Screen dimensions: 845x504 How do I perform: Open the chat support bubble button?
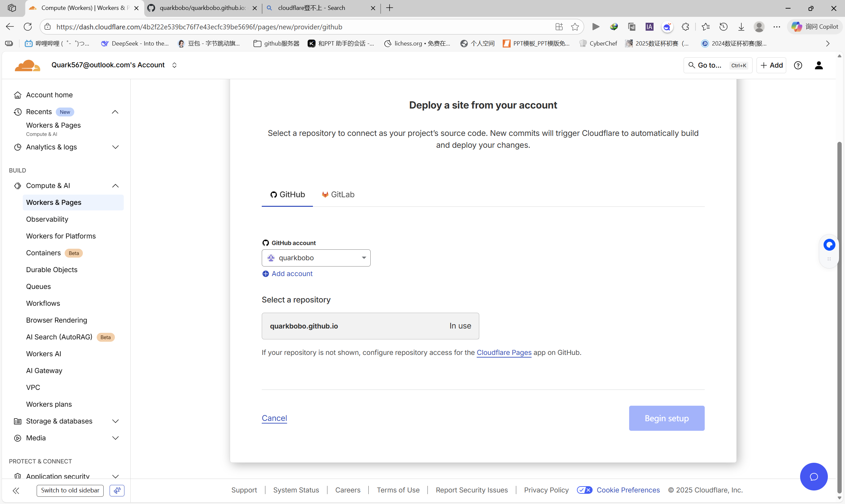[x=813, y=477]
